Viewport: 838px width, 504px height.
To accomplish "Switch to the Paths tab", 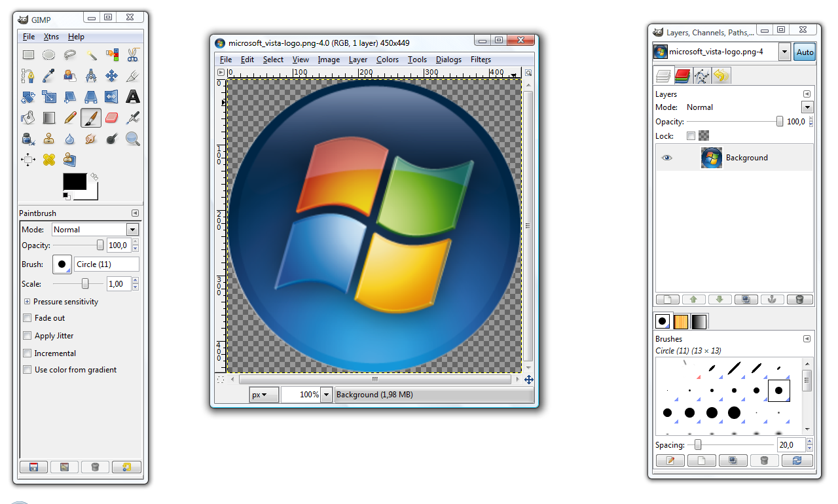I will click(x=702, y=76).
